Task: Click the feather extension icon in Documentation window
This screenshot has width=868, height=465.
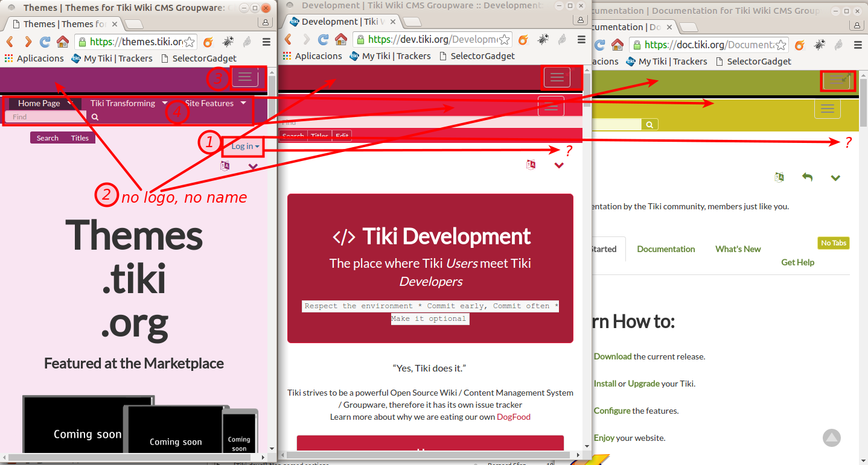Action: pyautogui.click(x=838, y=45)
